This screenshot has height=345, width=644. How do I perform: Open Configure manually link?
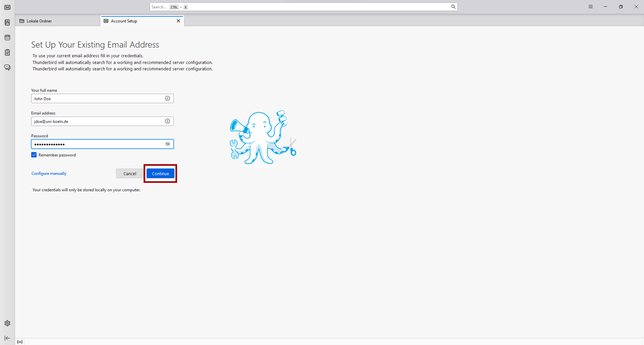(x=49, y=174)
